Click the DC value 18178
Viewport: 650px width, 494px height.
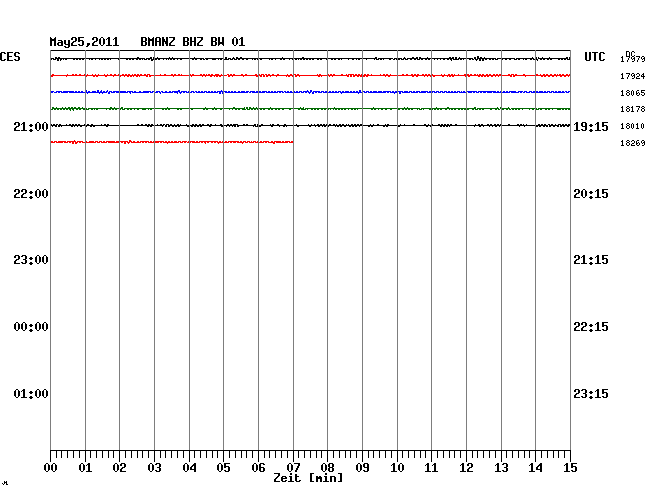(x=633, y=109)
